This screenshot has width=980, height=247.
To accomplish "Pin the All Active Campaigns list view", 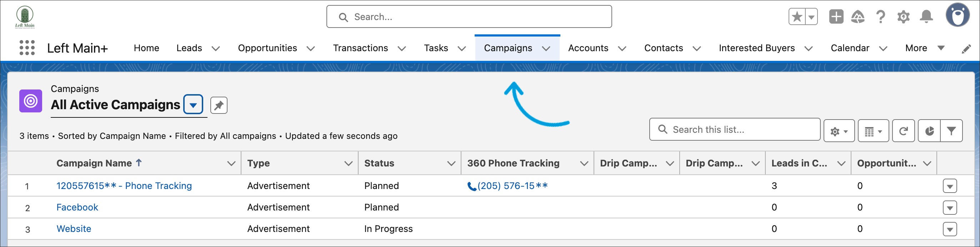I will point(219,105).
